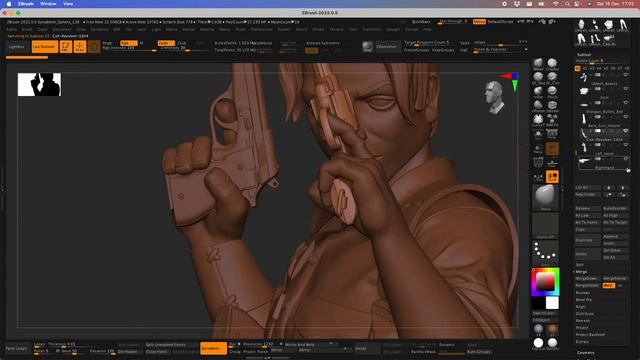Screen dimensions: 640x360
Task: Expand the Remesh section
Action: coord(583,320)
